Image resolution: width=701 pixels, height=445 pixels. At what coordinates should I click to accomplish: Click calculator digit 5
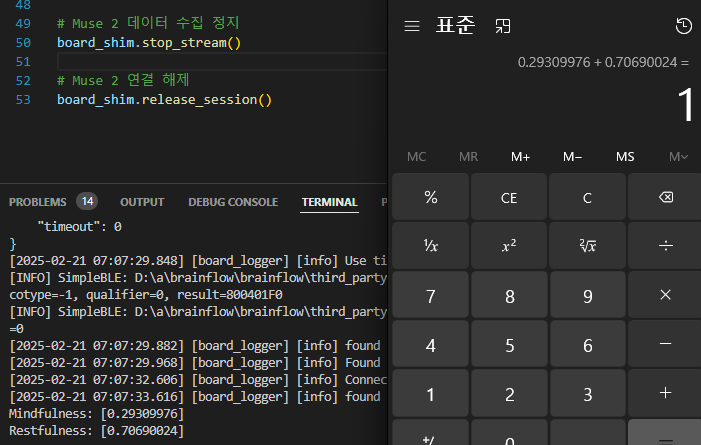pyautogui.click(x=510, y=345)
